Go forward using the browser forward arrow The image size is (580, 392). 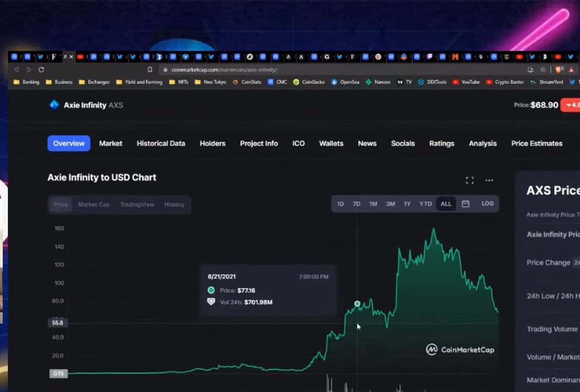(x=29, y=70)
